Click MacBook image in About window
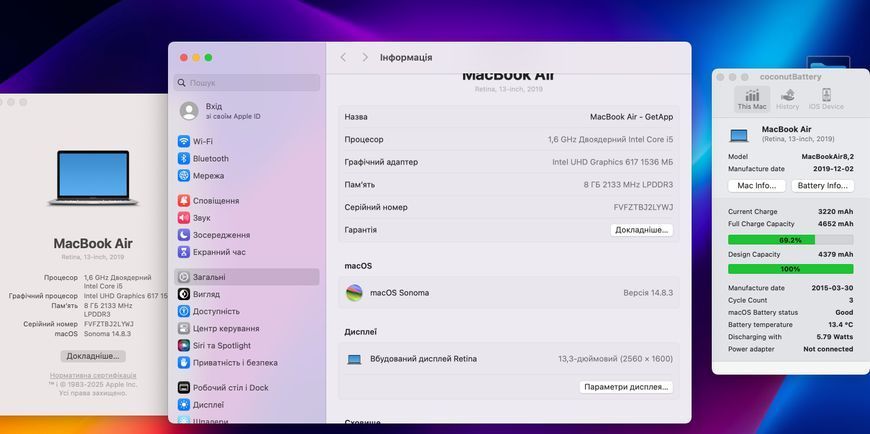Viewport: 870px width, 434px height. (93, 178)
